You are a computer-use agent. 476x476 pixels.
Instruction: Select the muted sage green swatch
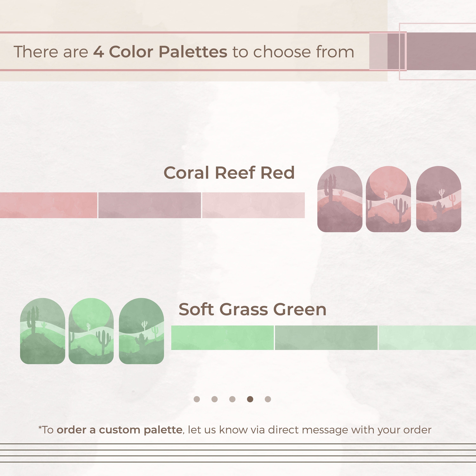coord(326,337)
